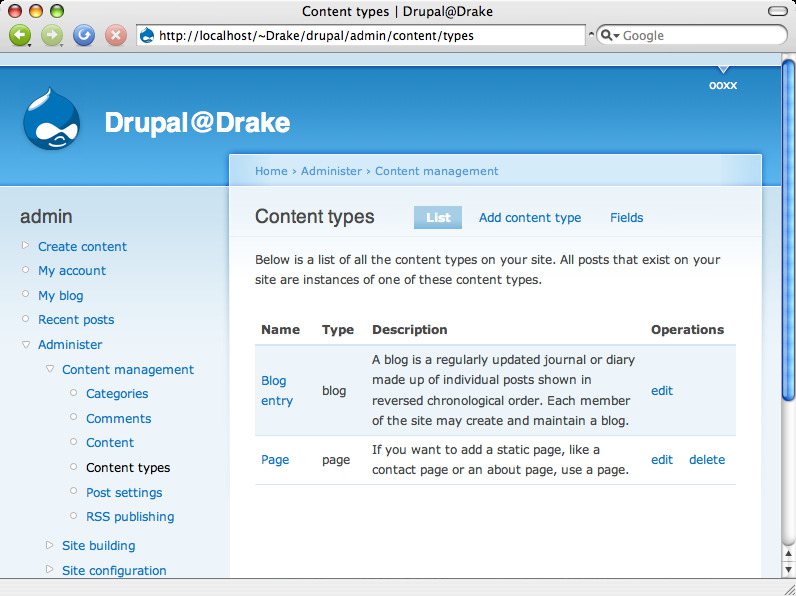
Task: Open Post settings in sidebar
Action: (124, 492)
